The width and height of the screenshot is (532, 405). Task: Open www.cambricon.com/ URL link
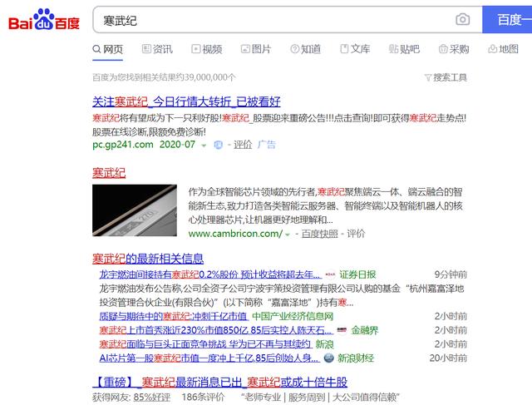pyautogui.click(x=235, y=234)
